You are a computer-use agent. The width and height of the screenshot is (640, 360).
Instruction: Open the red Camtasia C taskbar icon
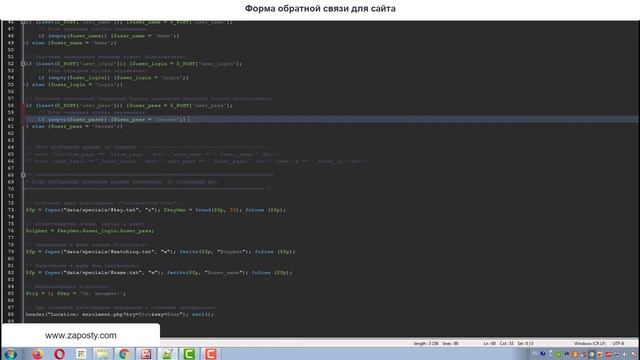pos(211,354)
